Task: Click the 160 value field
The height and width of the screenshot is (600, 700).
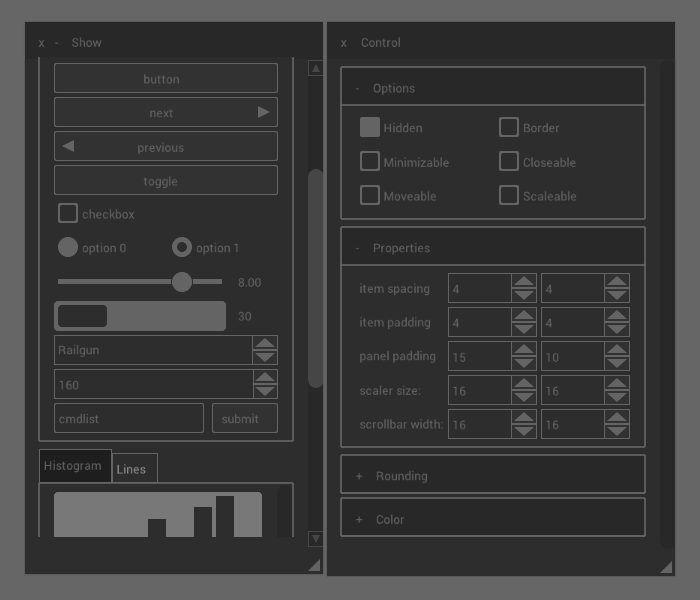Action: (153, 384)
